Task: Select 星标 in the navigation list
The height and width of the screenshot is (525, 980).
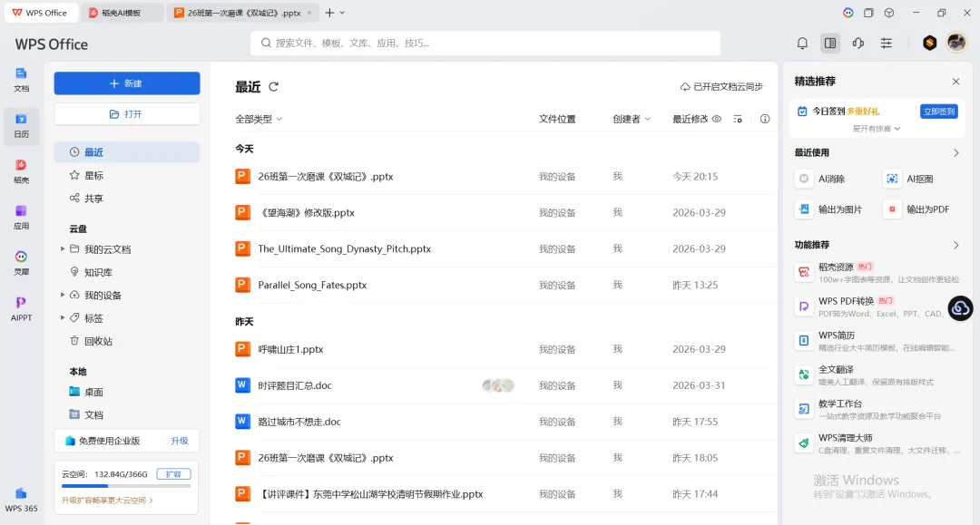Action: pos(127,175)
